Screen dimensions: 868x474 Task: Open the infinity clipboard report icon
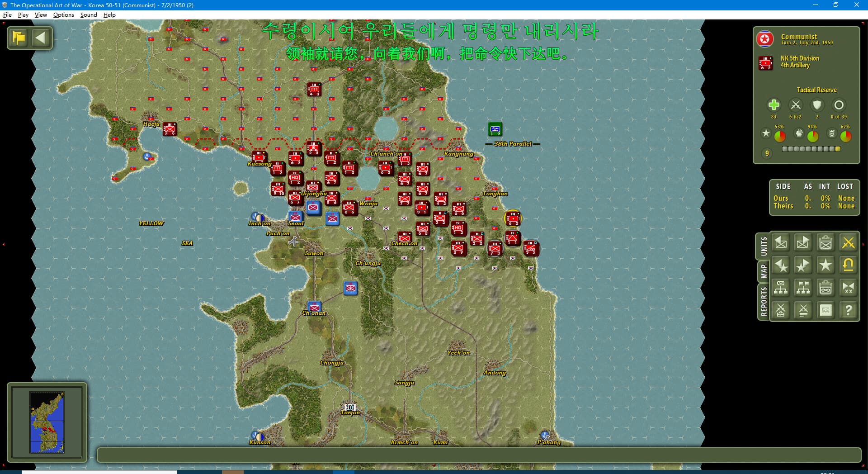coord(826,288)
